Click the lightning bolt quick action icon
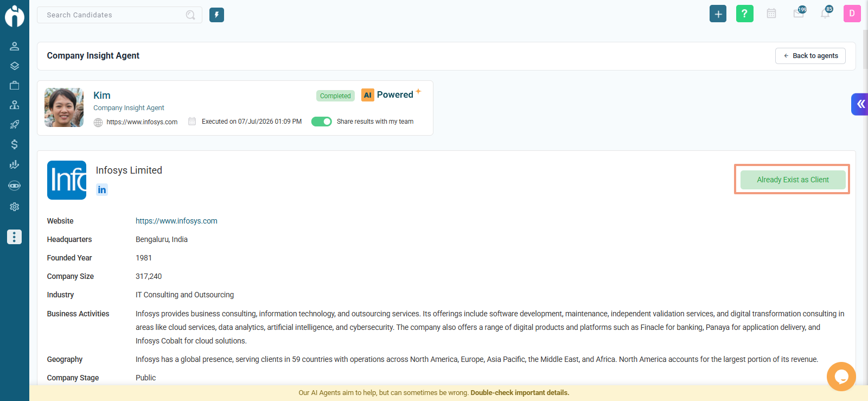This screenshot has width=868, height=401. click(x=216, y=15)
